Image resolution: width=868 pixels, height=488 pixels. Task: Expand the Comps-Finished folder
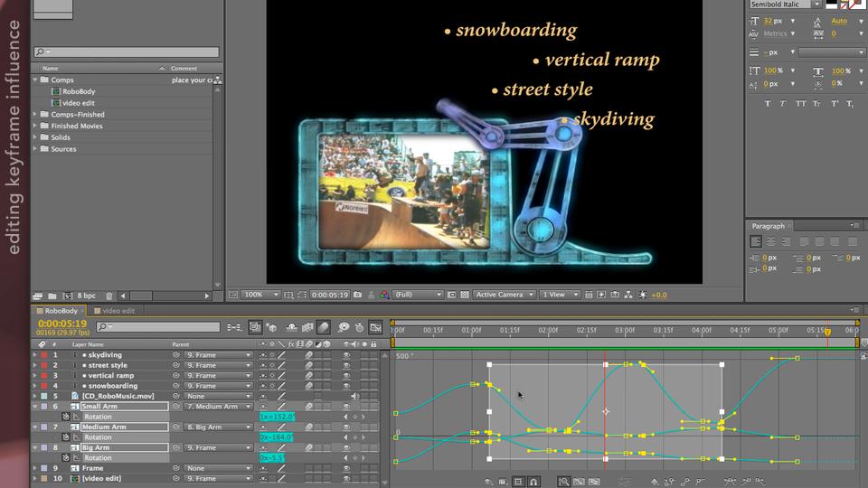(35, 115)
